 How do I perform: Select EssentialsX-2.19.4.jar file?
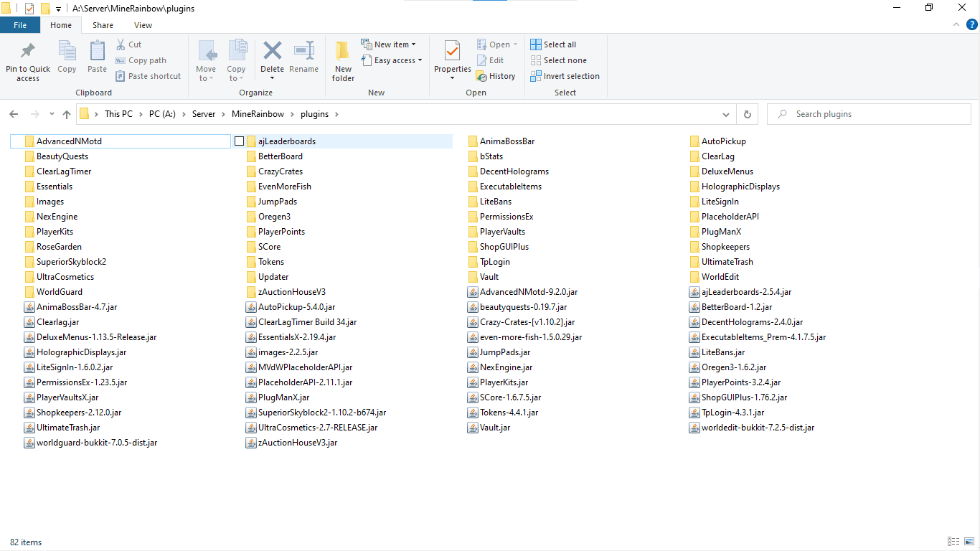pyautogui.click(x=297, y=337)
